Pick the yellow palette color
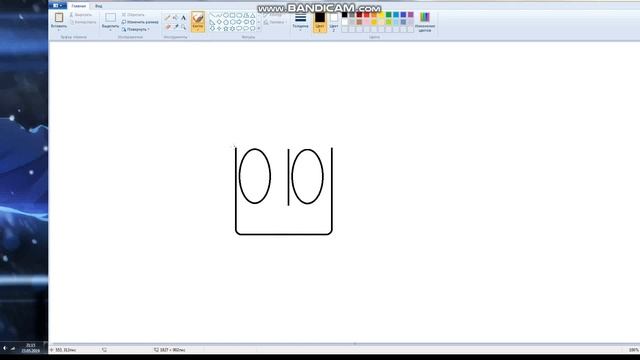 pyautogui.click(x=381, y=15)
